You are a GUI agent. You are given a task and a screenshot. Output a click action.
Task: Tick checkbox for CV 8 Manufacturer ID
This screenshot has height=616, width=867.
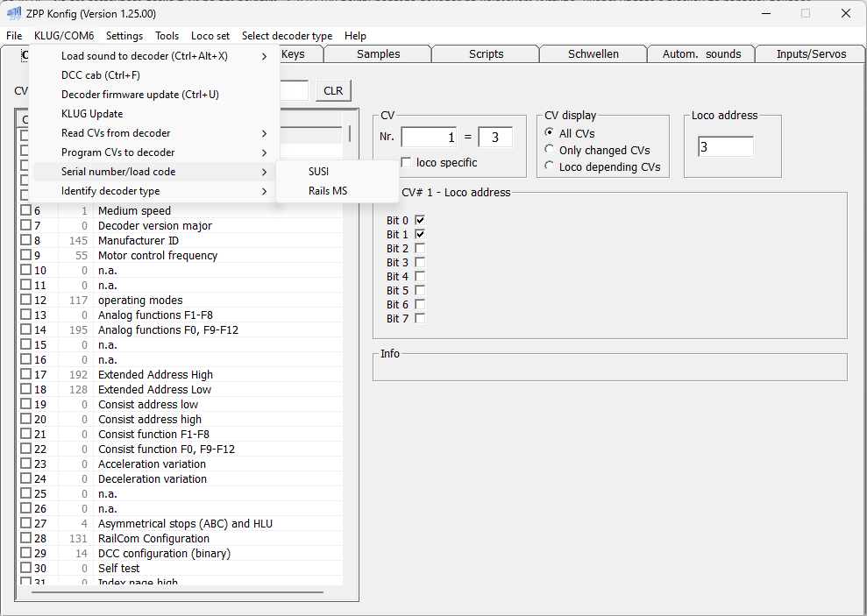[25, 240]
